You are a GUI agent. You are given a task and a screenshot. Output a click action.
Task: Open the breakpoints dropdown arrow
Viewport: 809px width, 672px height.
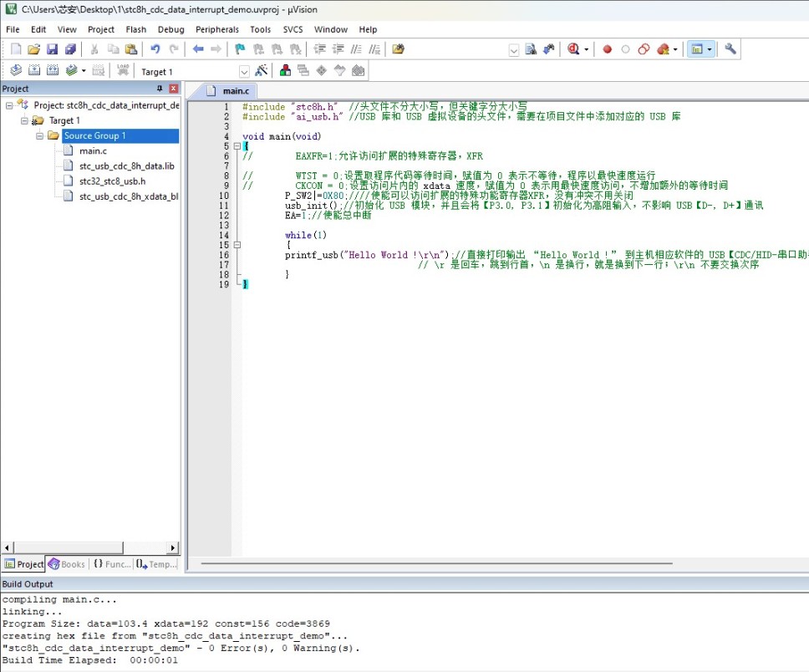(x=675, y=49)
